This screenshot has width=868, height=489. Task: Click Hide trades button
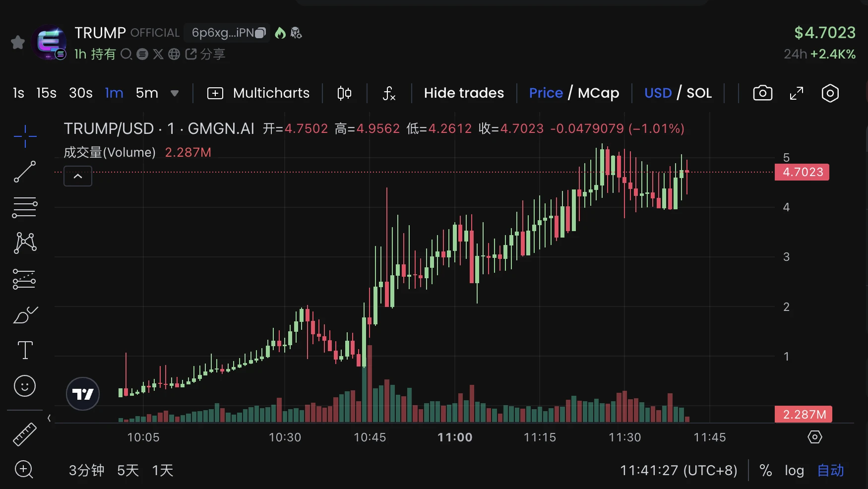[464, 93]
